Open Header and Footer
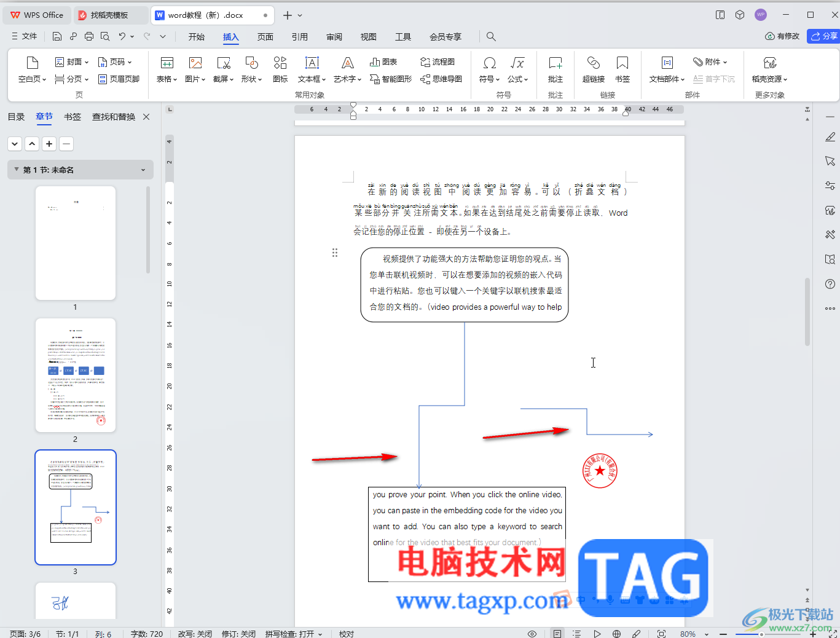 (119, 79)
